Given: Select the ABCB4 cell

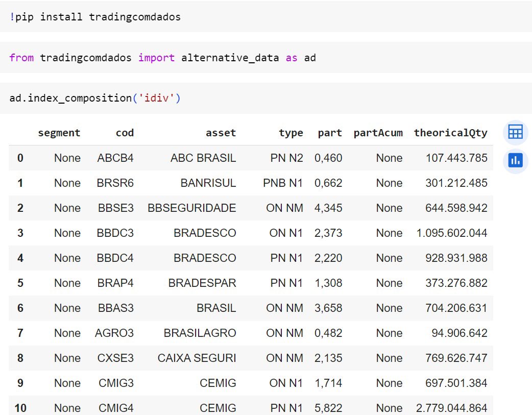Looking at the screenshot, I should click(115, 158).
